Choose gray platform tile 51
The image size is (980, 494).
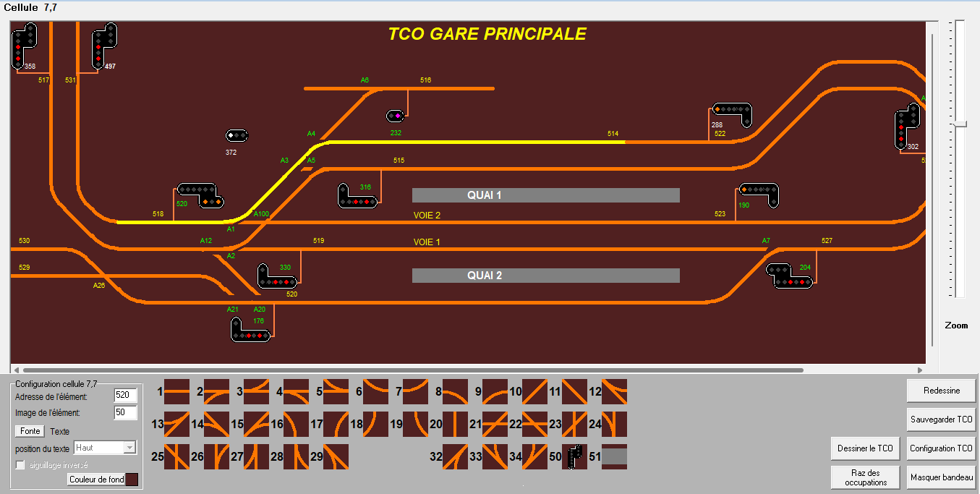pyautogui.click(x=614, y=456)
